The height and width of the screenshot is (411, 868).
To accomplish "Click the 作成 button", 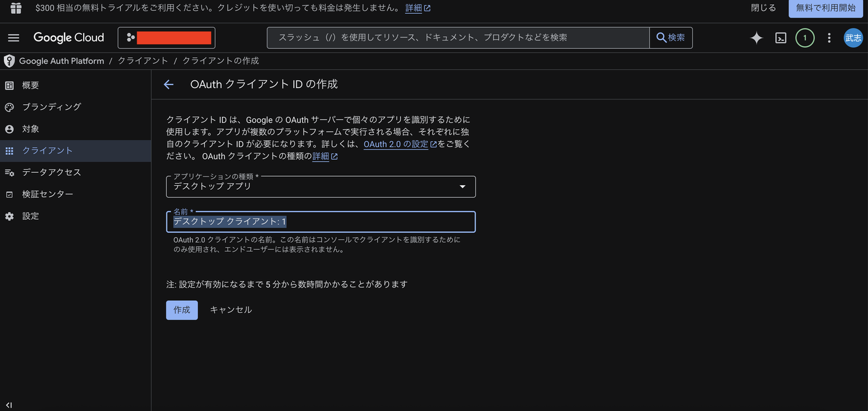I will click(182, 310).
